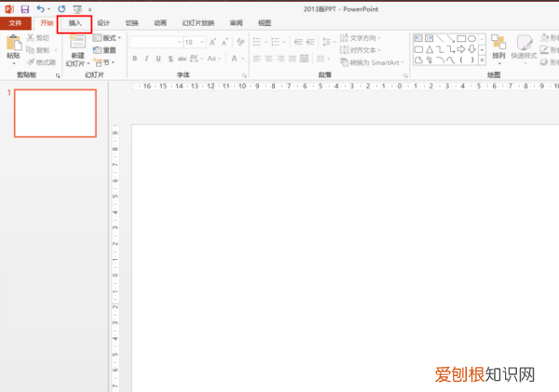
Task: Click the Distributed alignment icon
Action: 304,58
